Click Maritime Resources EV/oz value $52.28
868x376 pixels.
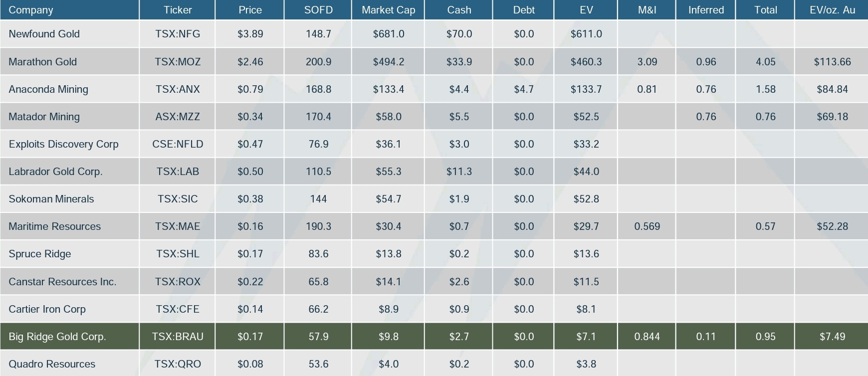pyautogui.click(x=832, y=226)
